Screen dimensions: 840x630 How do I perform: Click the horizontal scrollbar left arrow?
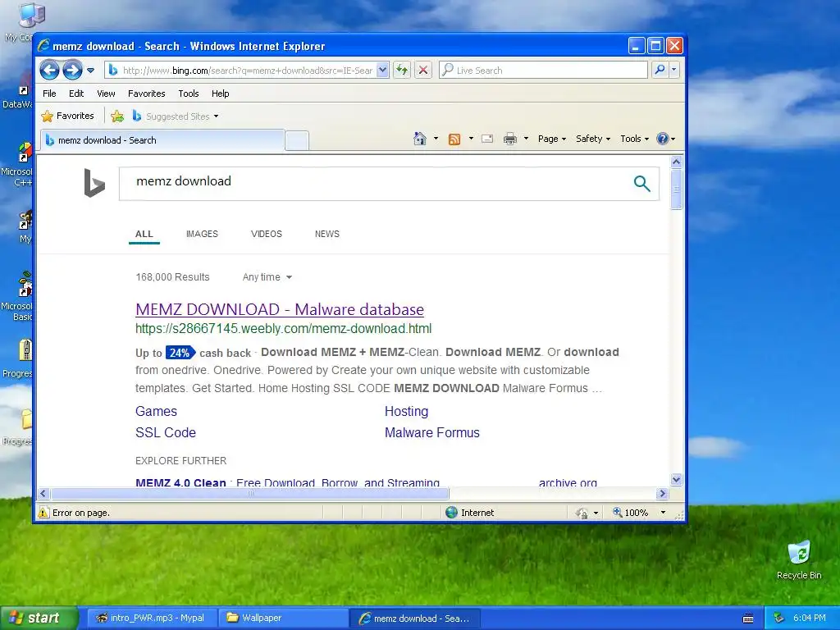coord(44,493)
